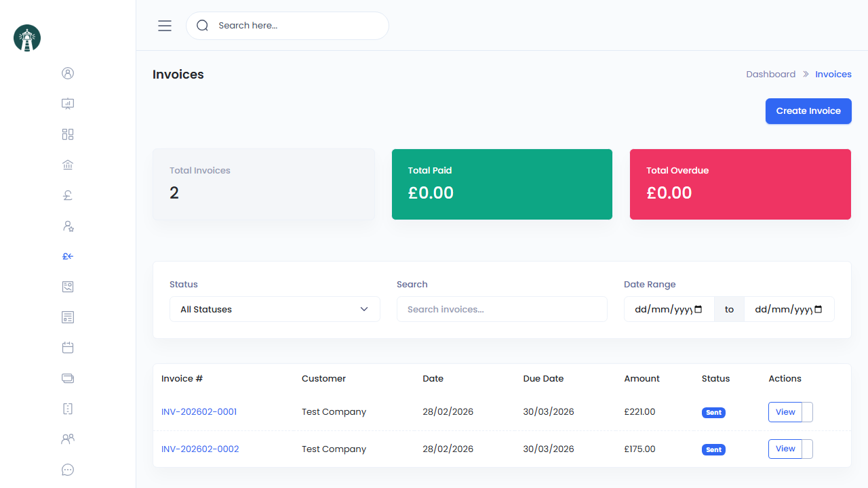Viewport: 868px width, 488px height.
Task: Select the chat bubble icon in the sidebar
Action: coord(67,470)
